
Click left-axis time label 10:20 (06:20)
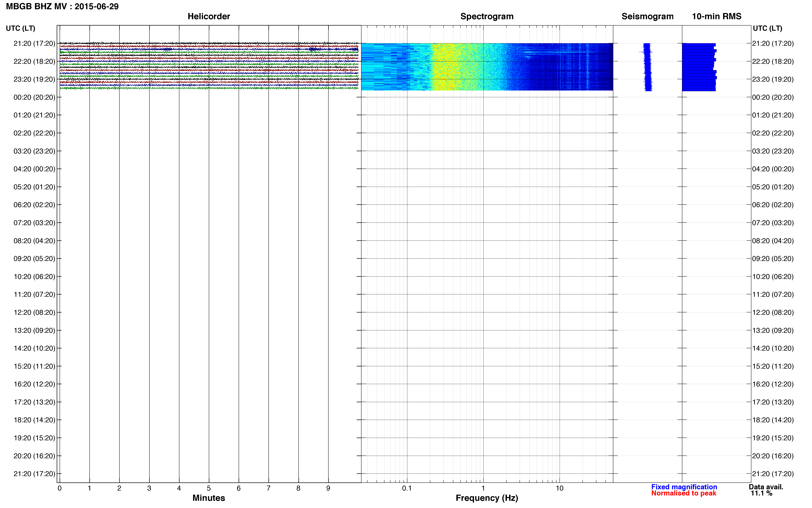(34, 277)
